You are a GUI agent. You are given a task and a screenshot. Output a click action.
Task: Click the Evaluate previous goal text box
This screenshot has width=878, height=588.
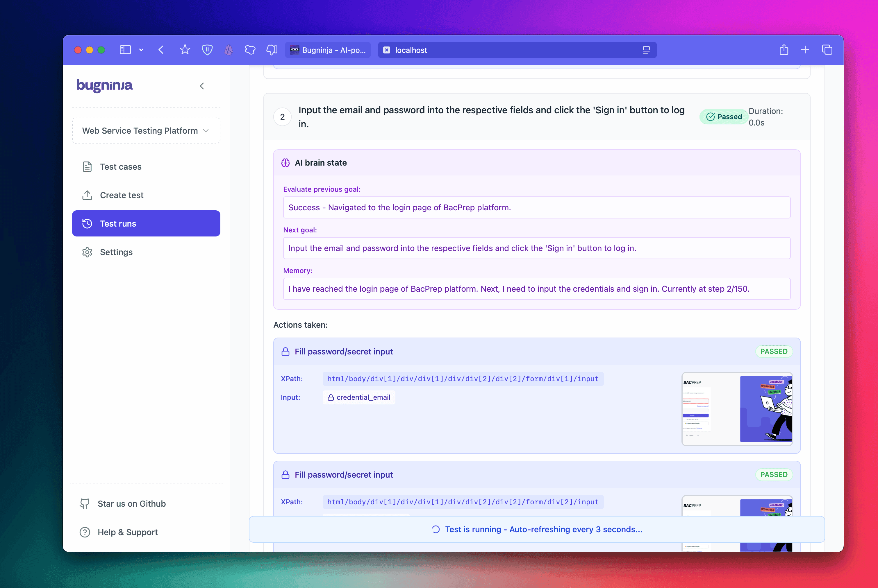coord(537,207)
